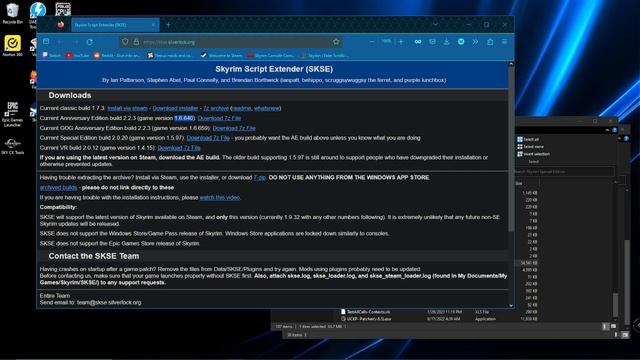Download 7z File for GOG Anniversary Edition
The height and width of the screenshot is (360, 640).
[x=234, y=128]
